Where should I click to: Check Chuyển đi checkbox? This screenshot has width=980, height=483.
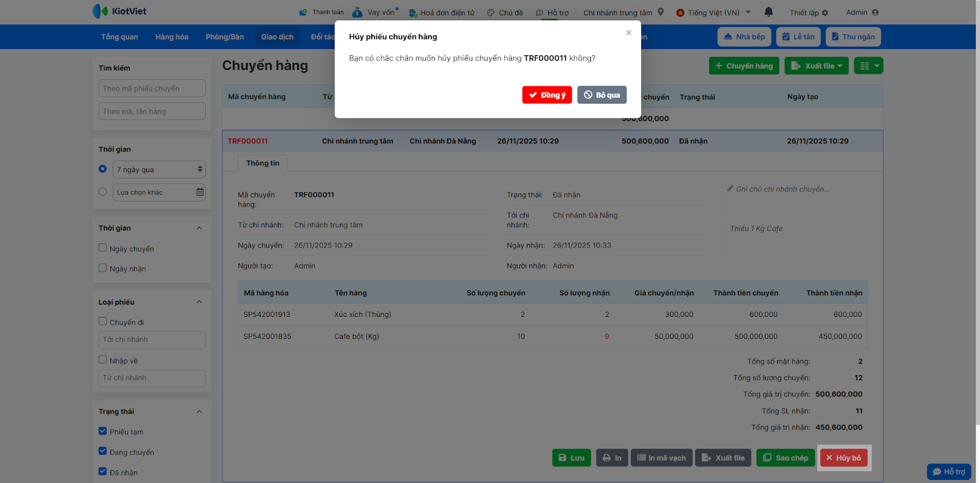click(x=103, y=321)
